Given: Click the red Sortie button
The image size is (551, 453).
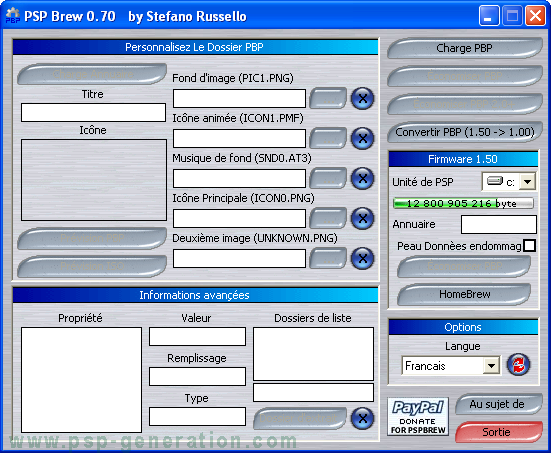Looking at the screenshot, I should pos(498,432).
